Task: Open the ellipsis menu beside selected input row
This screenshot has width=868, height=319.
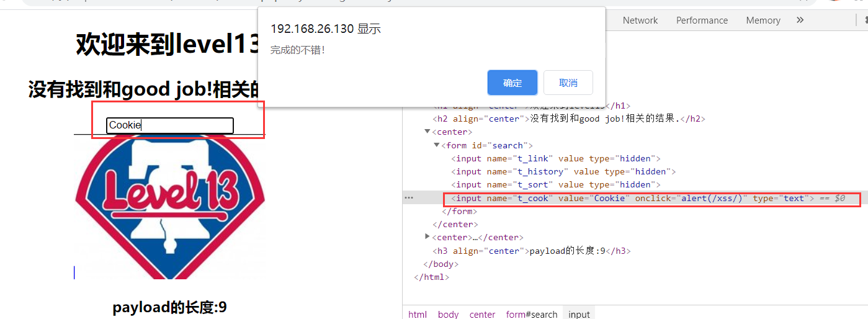Action: [408, 198]
